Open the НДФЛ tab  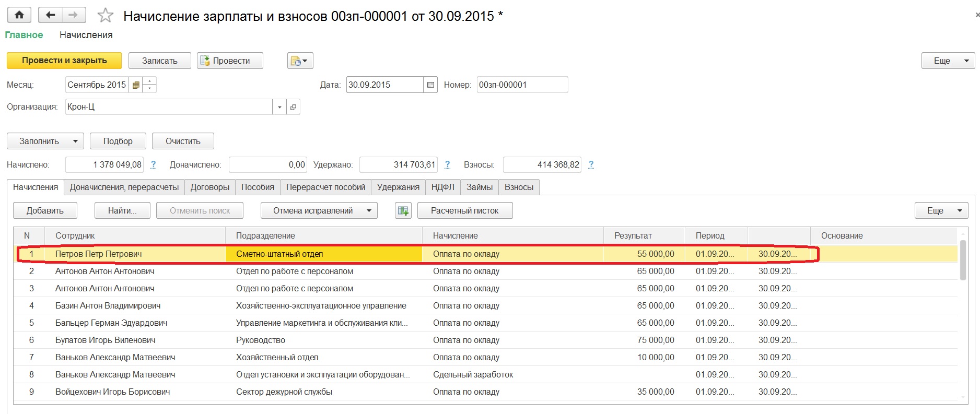click(443, 187)
